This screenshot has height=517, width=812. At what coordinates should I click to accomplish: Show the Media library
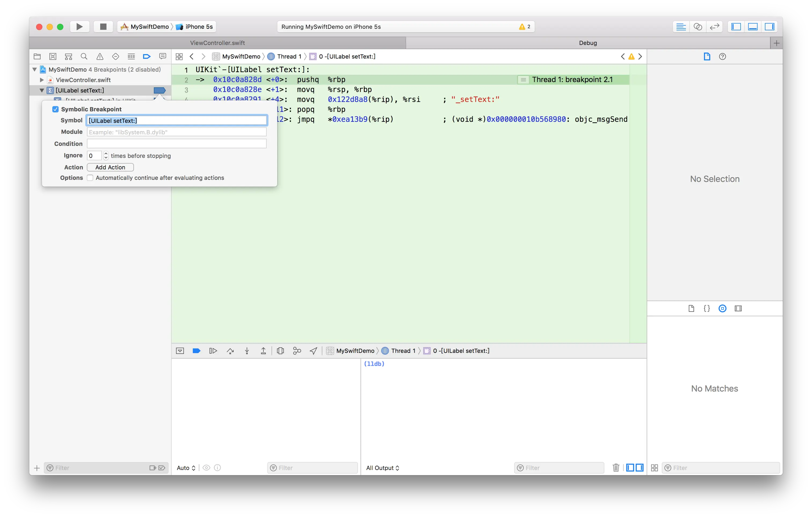(738, 308)
